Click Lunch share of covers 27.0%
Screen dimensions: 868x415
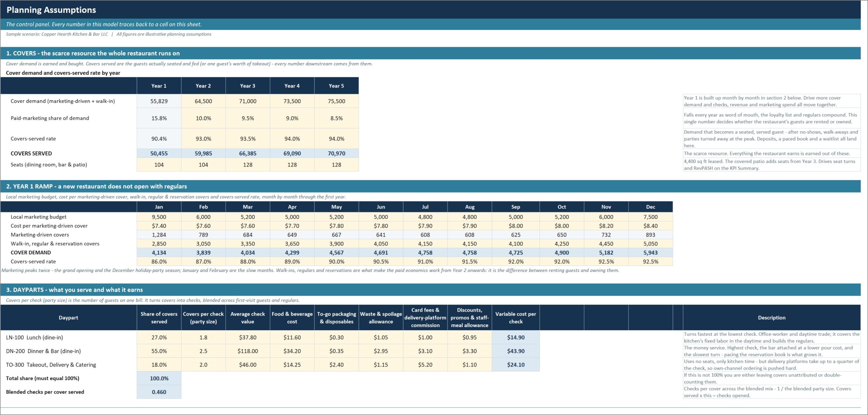click(x=159, y=337)
